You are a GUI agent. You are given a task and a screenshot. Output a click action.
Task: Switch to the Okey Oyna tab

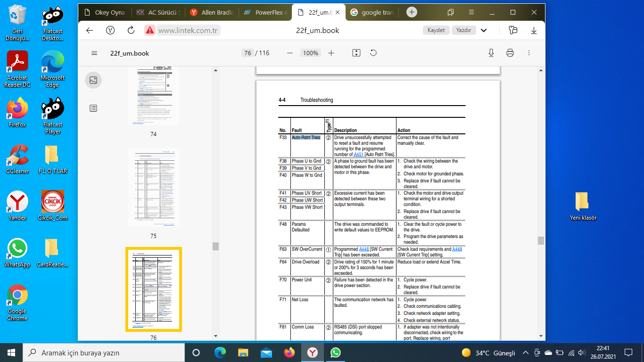tap(105, 13)
